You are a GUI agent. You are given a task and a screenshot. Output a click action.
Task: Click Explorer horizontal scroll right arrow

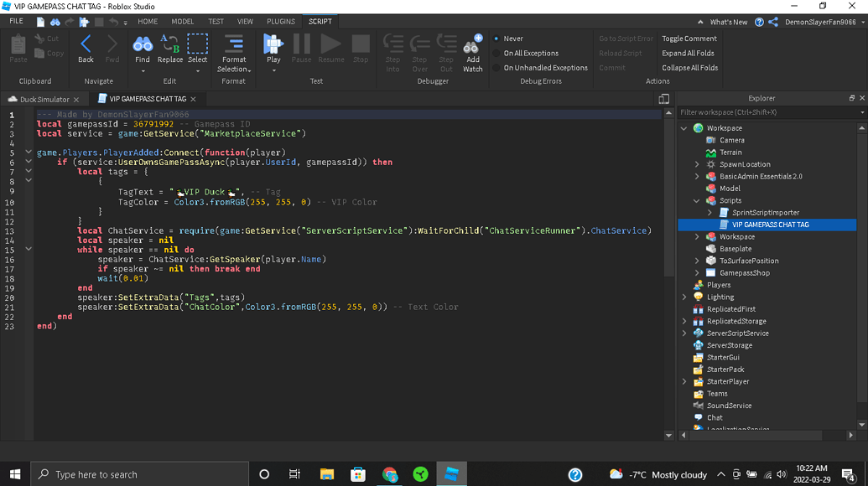pyautogui.click(x=851, y=435)
